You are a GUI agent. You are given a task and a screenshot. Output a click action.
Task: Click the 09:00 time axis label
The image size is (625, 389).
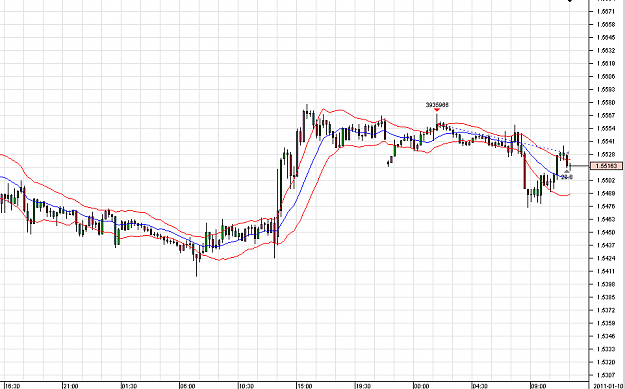point(538,386)
